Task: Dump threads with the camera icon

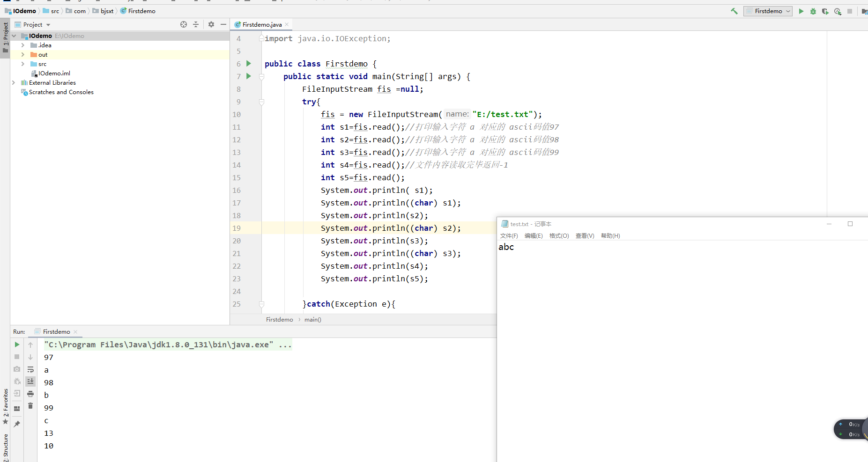Action: pos(17,369)
